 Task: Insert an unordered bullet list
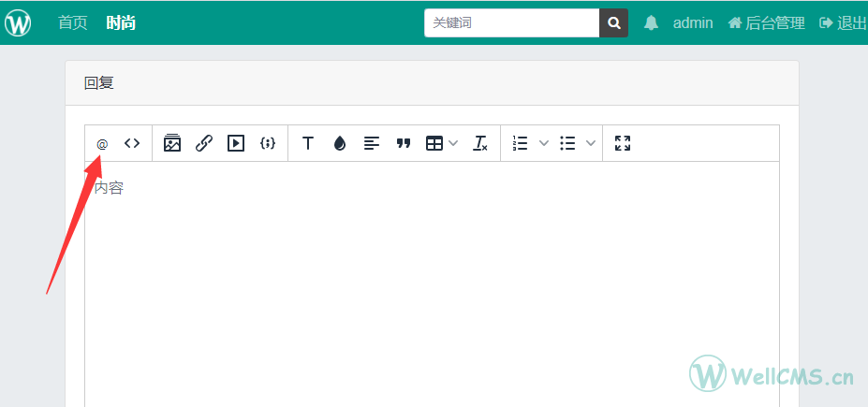coord(567,144)
